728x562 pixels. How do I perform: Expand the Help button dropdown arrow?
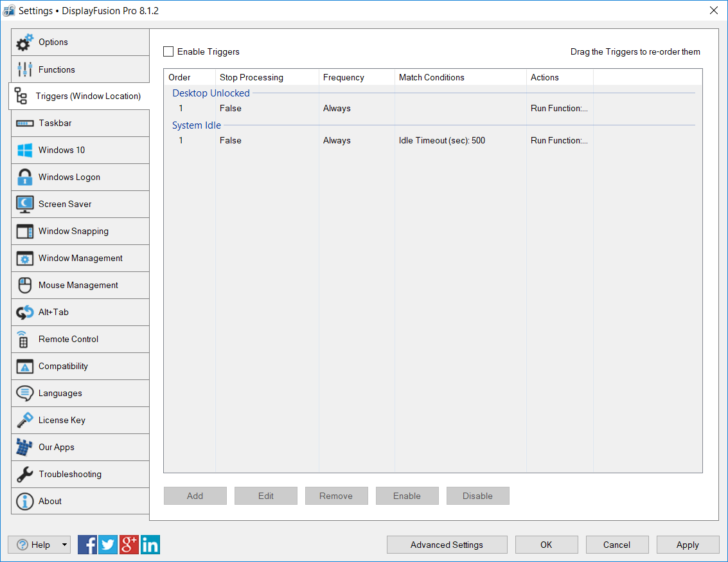[x=64, y=545]
